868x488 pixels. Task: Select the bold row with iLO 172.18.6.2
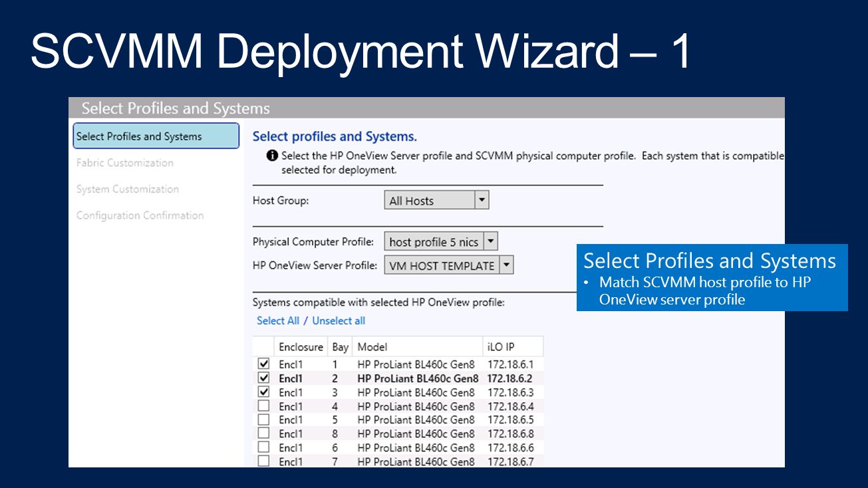(x=398, y=378)
